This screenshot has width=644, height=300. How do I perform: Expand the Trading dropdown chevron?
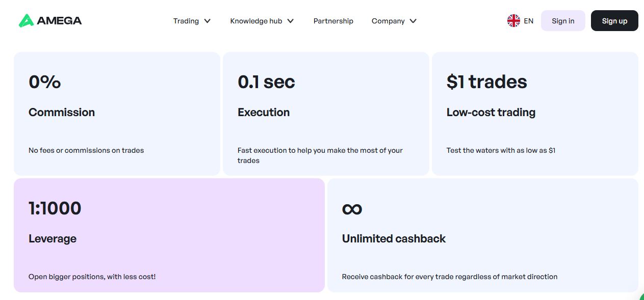[208, 21]
